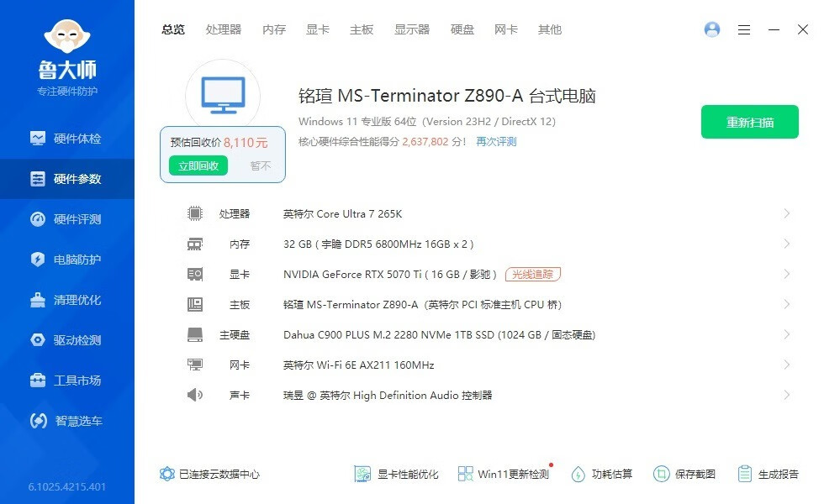This screenshot has height=504, width=824.
Task: Click the 网卡 network adapter icon
Action: pyautogui.click(x=195, y=365)
